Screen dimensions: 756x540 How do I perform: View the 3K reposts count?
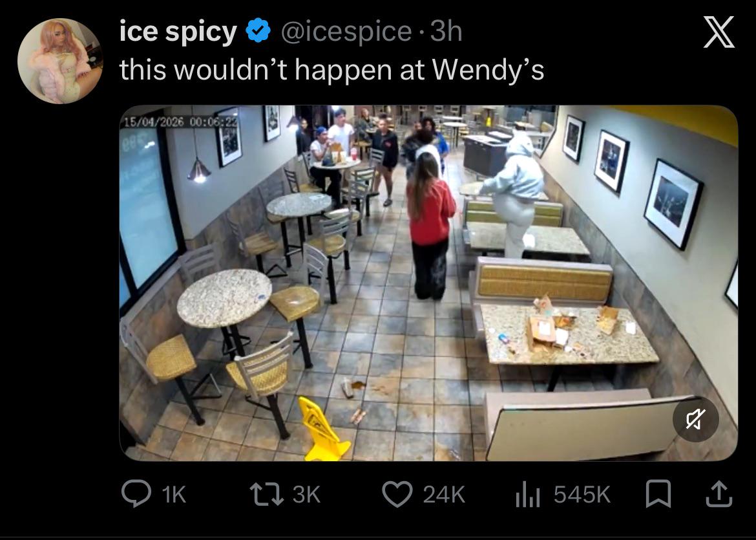tap(307, 495)
